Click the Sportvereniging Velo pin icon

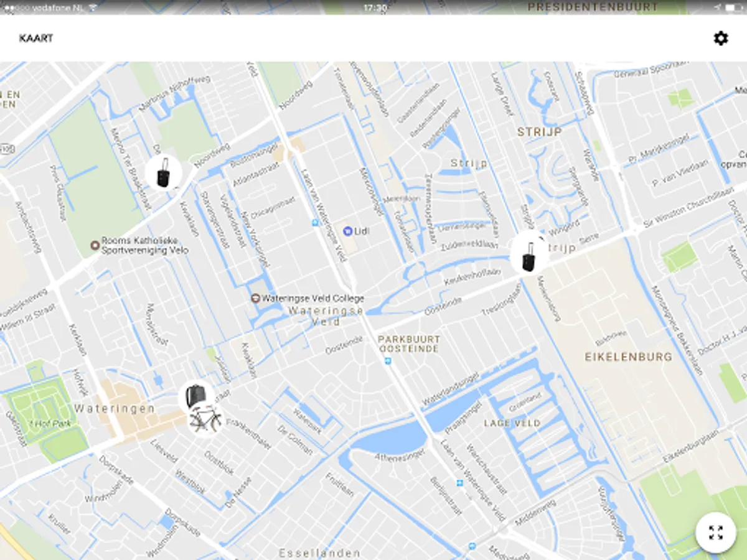95,245
